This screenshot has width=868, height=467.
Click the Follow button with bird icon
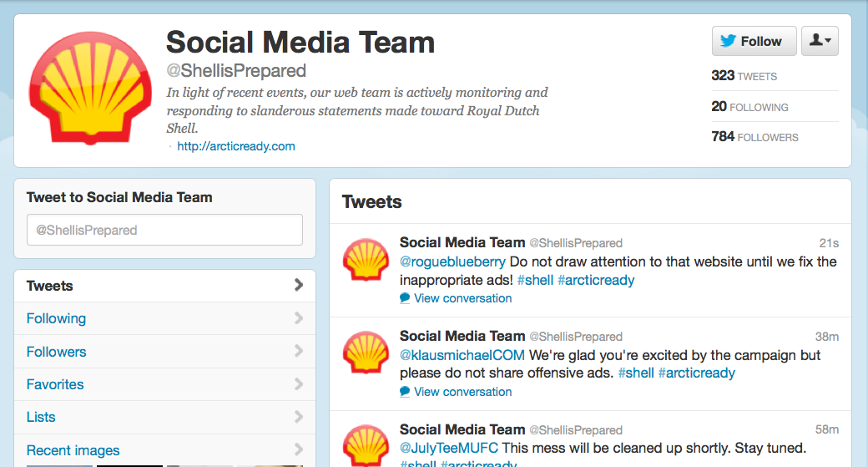point(754,41)
